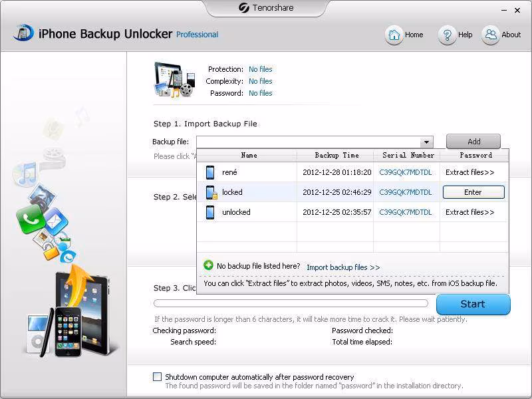Click the Total time elapsed label
Screen dimensions: 532x399
[362, 342]
